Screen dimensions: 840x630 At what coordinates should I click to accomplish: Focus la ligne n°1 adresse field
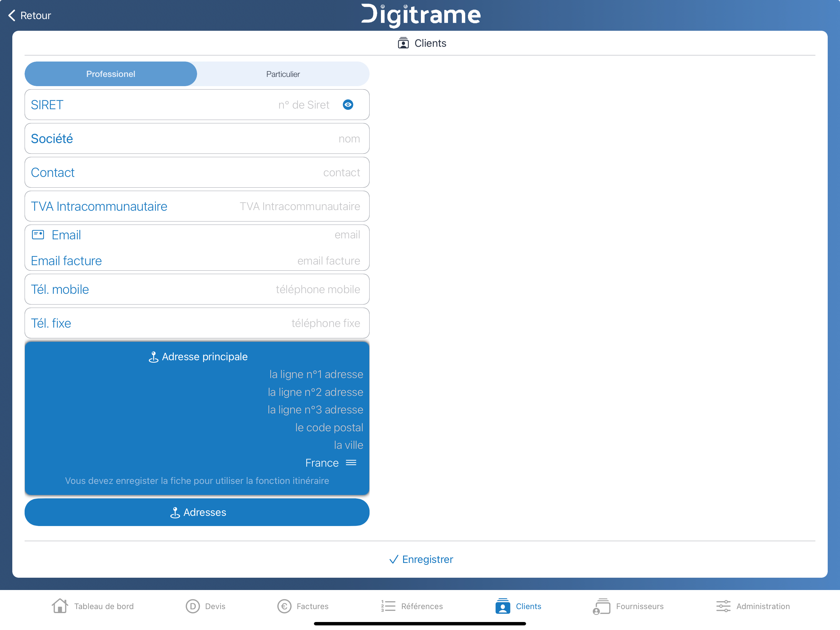pos(316,374)
